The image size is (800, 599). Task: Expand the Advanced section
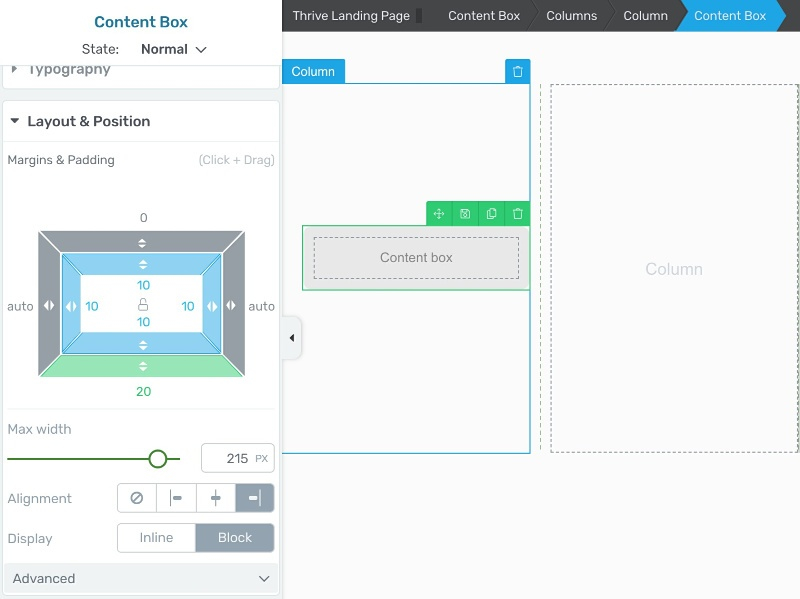click(x=141, y=579)
